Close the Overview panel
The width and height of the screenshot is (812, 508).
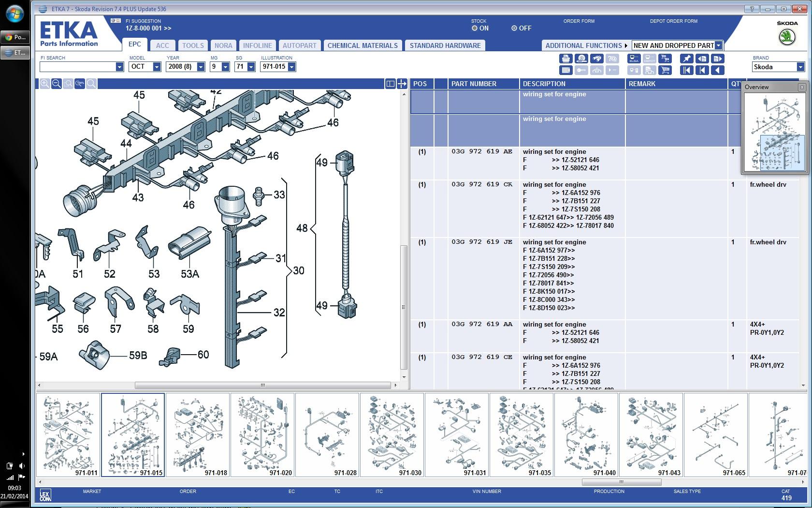[802, 87]
